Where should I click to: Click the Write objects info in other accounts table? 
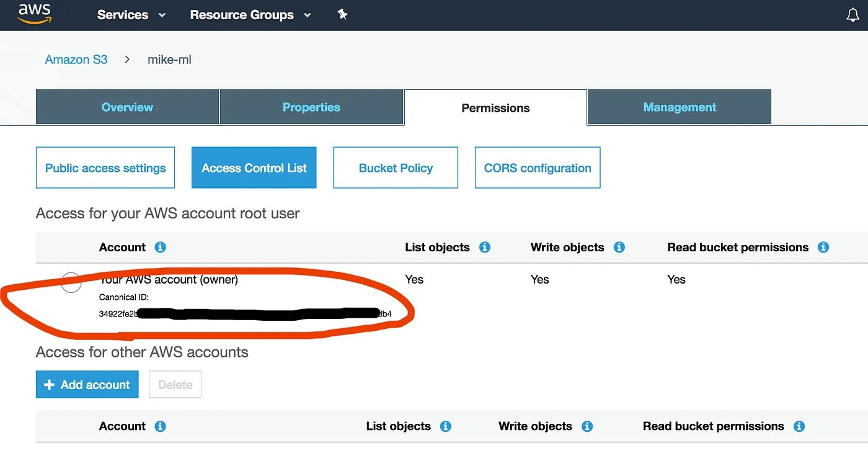587,426
